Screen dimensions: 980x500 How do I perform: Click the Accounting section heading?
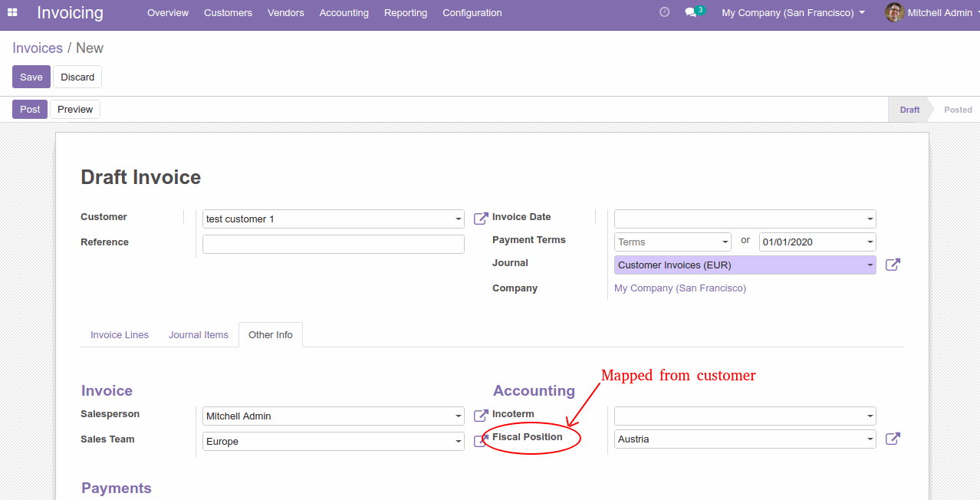point(534,391)
